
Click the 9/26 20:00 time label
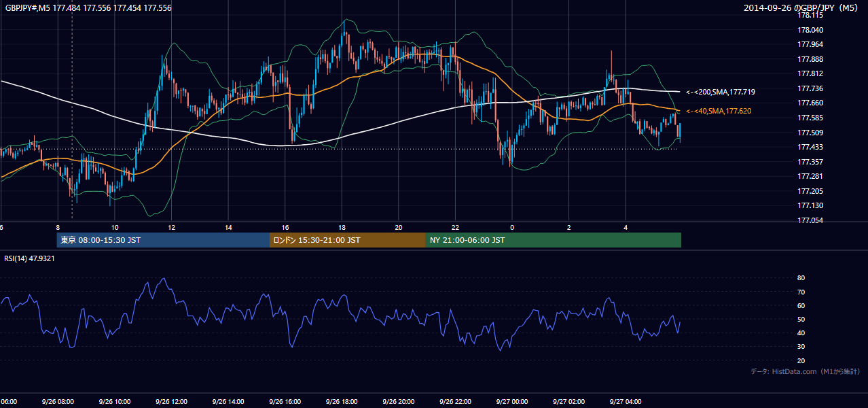pos(399,402)
